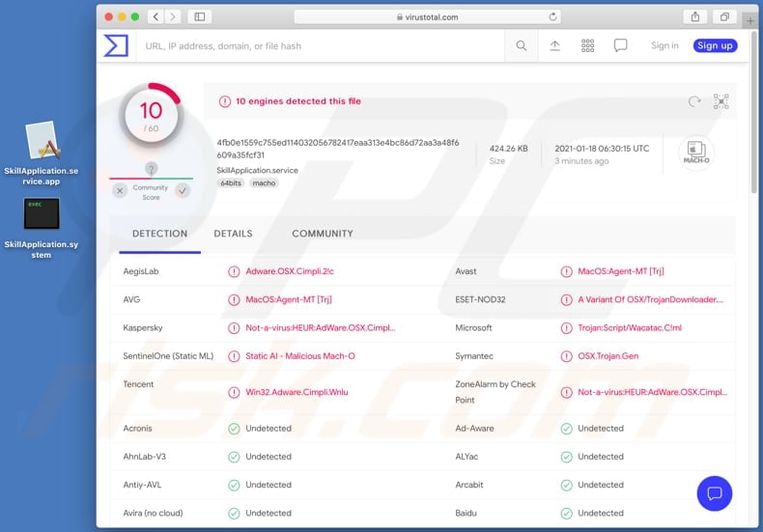Vote malicious with community X button
Screen dimensions: 763x532
tap(120, 191)
